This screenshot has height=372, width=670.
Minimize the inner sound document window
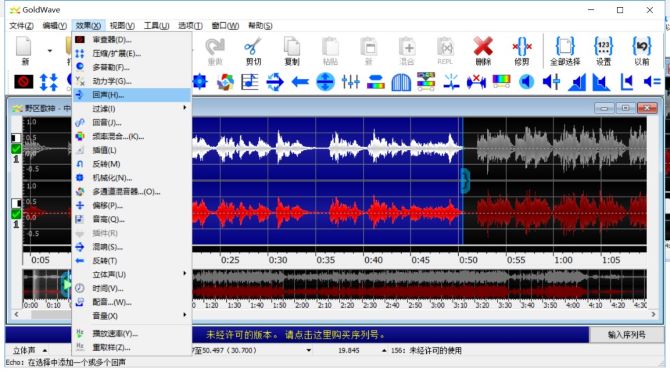point(604,108)
